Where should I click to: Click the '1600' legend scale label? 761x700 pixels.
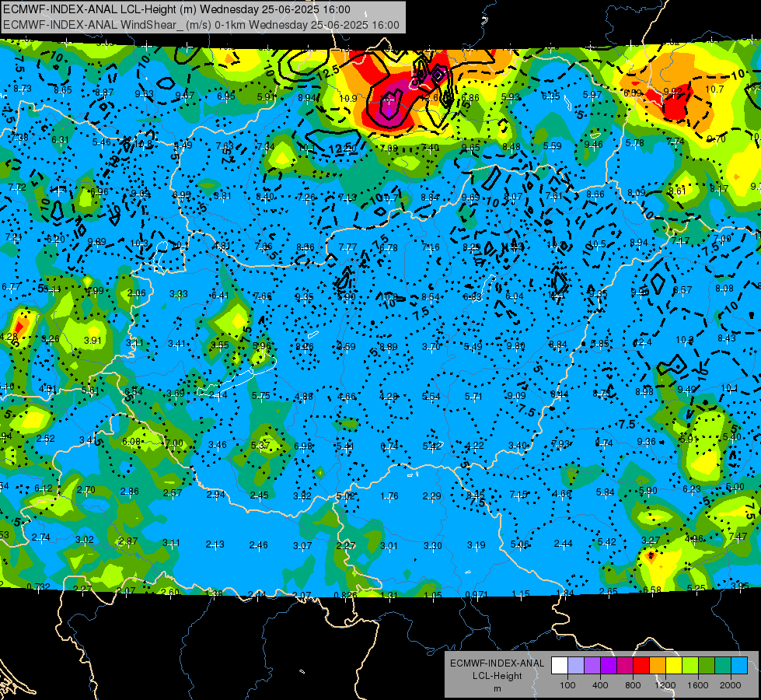click(x=697, y=685)
